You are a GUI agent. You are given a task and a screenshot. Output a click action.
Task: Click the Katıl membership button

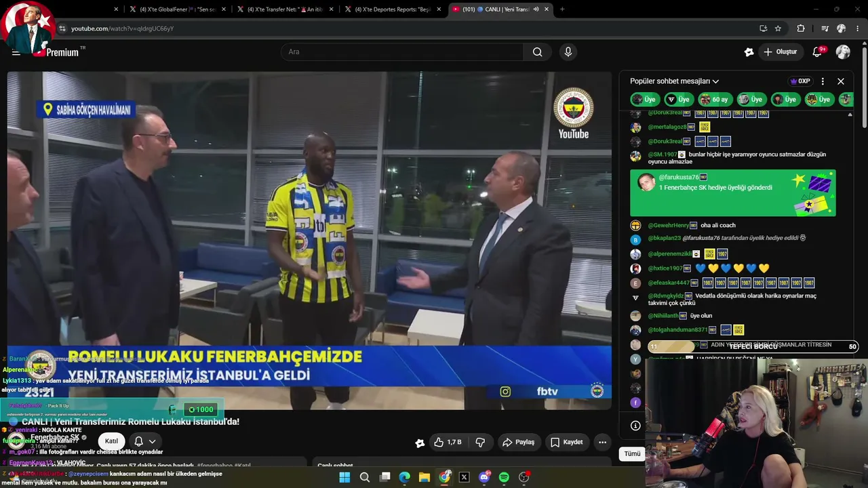pos(111,441)
